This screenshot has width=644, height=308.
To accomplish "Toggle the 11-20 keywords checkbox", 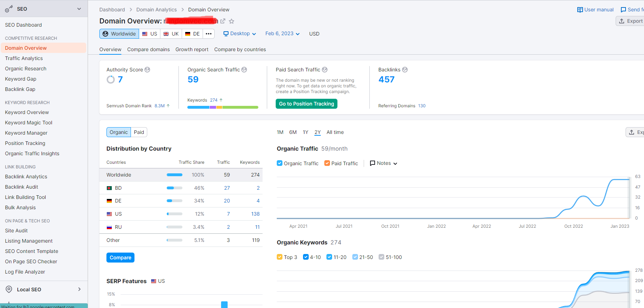I will pyautogui.click(x=329, y=257).
